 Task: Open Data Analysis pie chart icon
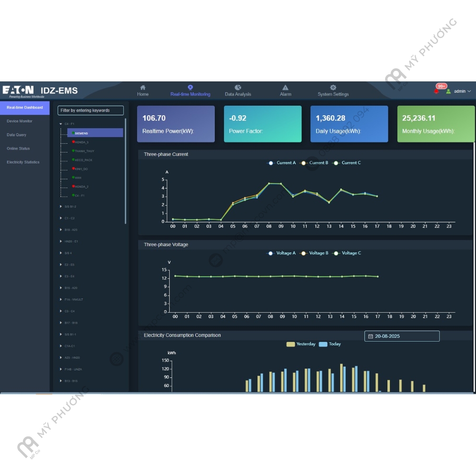tap(238, 88)
